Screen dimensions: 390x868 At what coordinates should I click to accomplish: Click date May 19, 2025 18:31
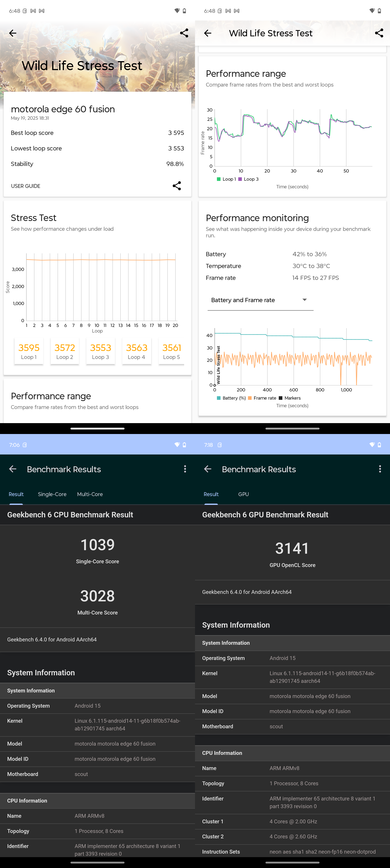click(30, 118)
